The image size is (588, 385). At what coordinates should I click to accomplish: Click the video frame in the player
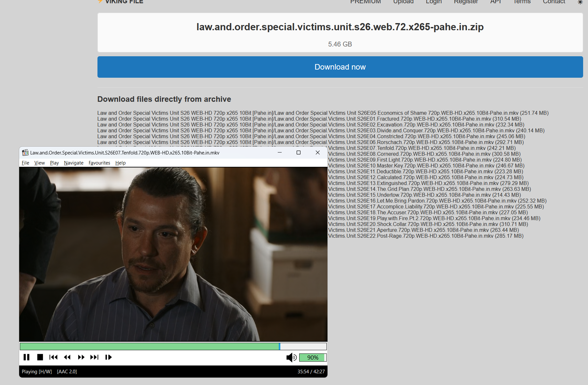(173, 254)
